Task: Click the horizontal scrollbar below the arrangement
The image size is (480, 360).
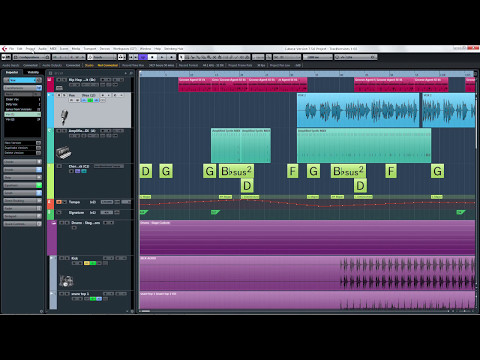Action: click(x=293, y=311)
